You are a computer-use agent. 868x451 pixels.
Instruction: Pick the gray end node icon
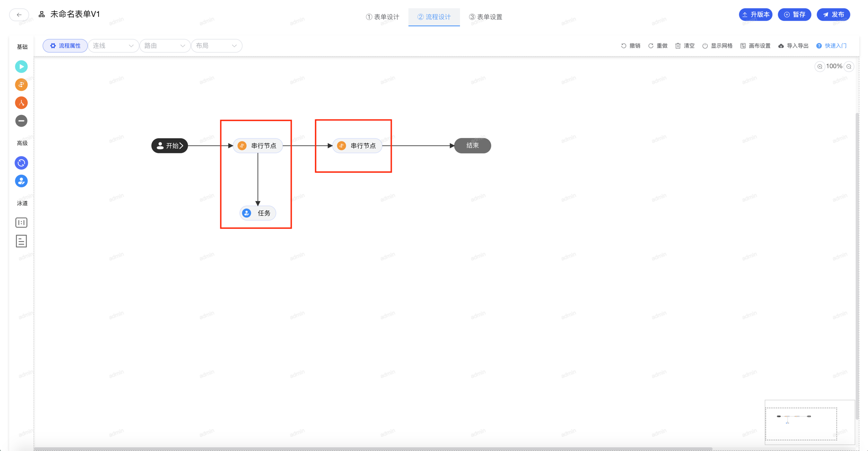pyautogui.click(x=21, y=121)
